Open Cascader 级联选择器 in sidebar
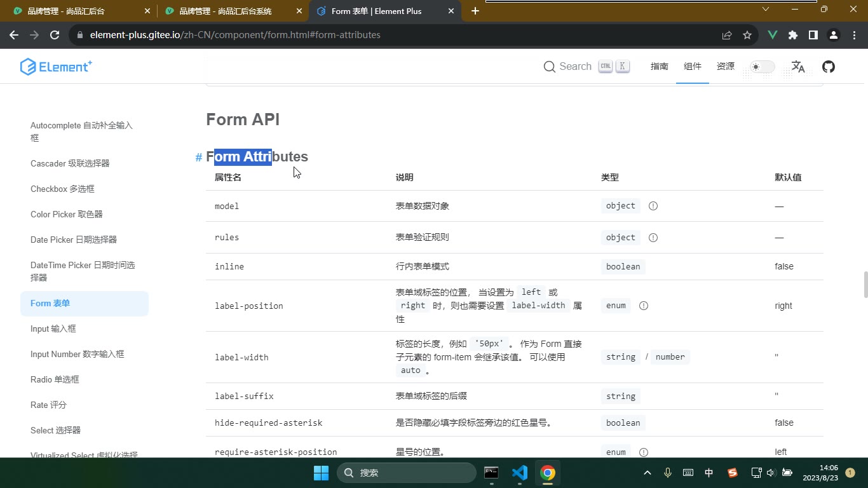This screenshot has width=868, height=488. pyautogui.click(x=85, y=163)
